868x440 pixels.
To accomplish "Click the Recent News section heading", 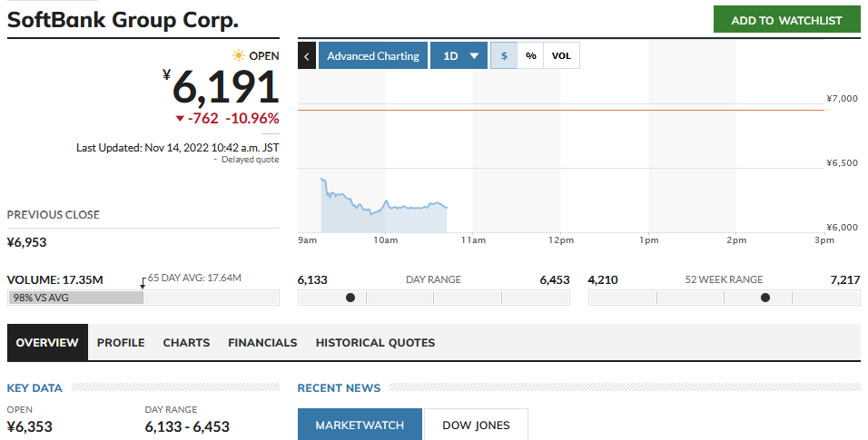I will coord(339,388).
